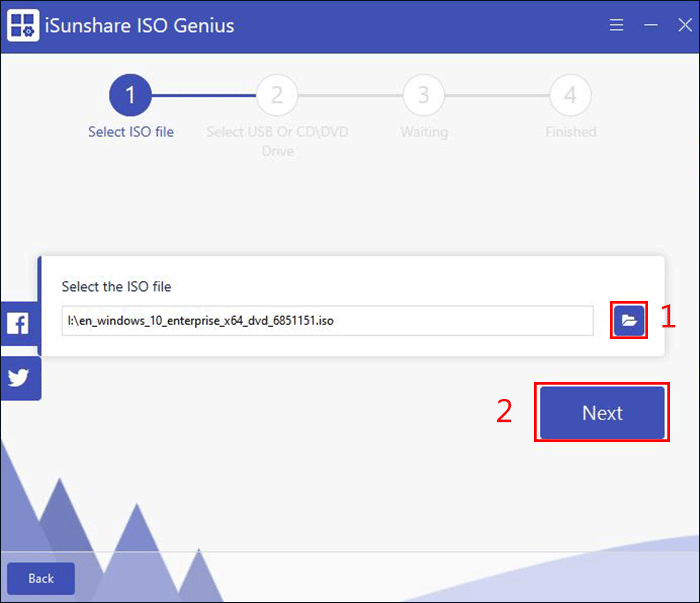The image size is (700, 603).
Task: Close the ISO Genius window
Action: 685,25
